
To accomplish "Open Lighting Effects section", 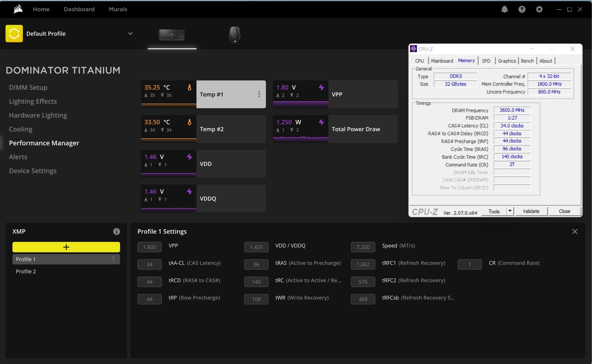I will pos(33,101).
